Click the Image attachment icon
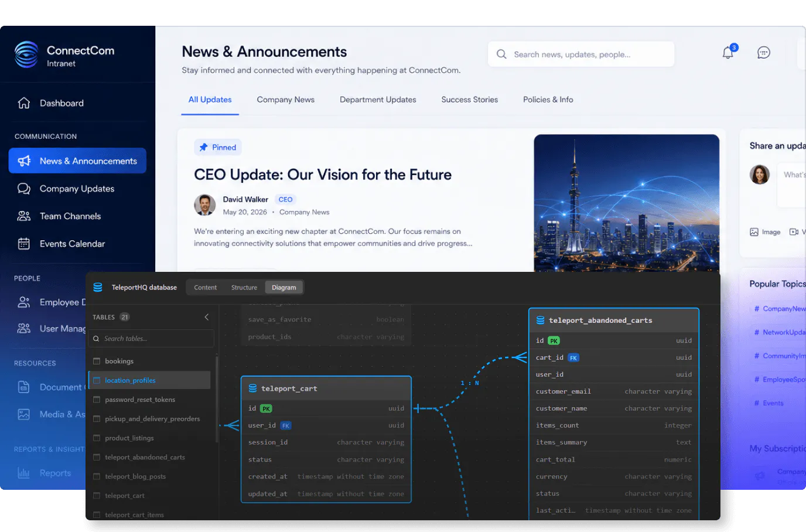This screenshot has width=806, height=532. click(x=754, y=232)
